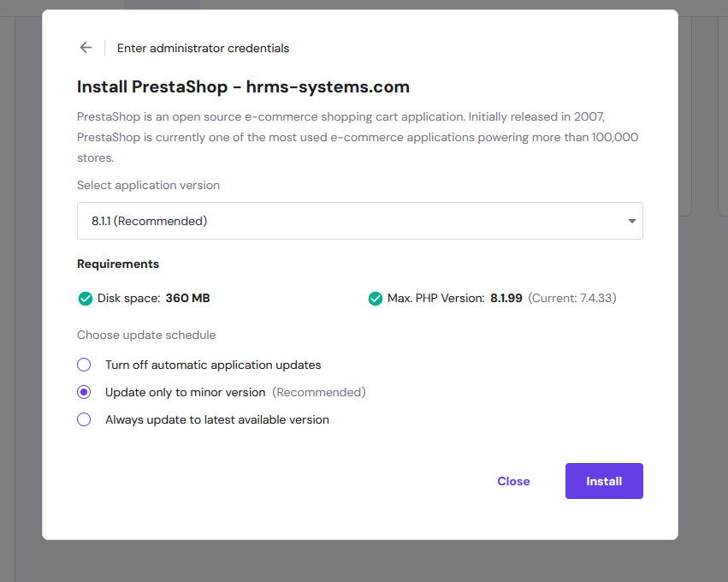Select Turn off automatic application updates radio
This screenshot has height=582, width=728.
(84, 365)
